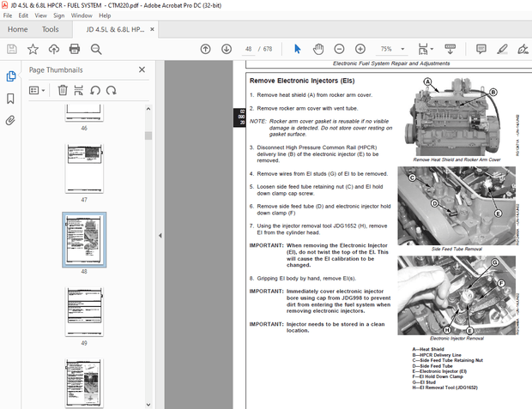
Task: Delete selected pages trash icon
Action: pos(63,90)
